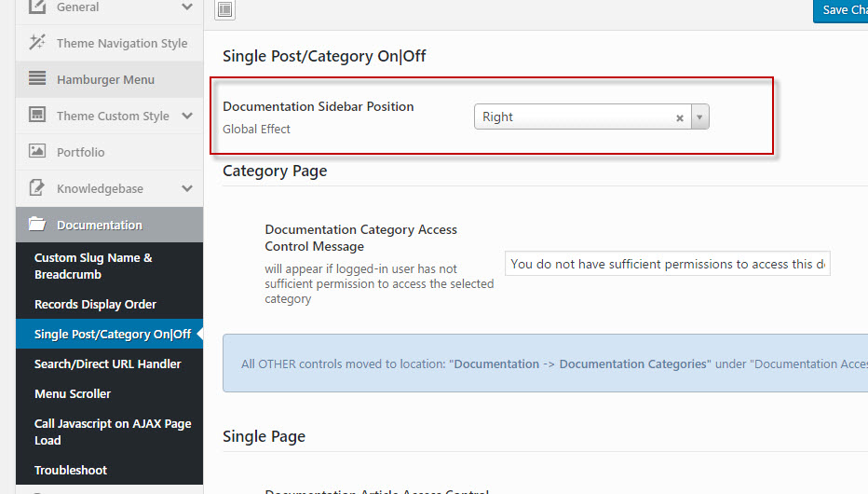Viewport: 868px width, 494px height.
Task: Click the Documentation folder icon
Action: point(37,225)
